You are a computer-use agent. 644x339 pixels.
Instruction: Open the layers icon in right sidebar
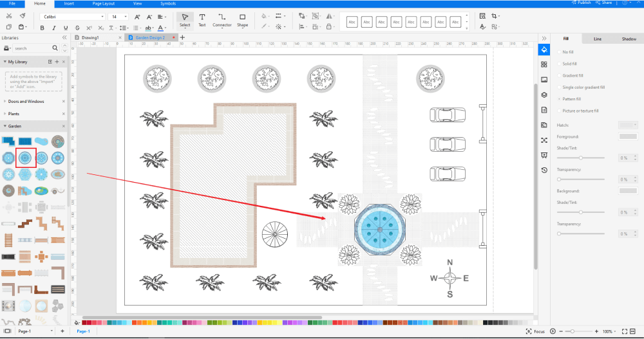tap(544, 95)
